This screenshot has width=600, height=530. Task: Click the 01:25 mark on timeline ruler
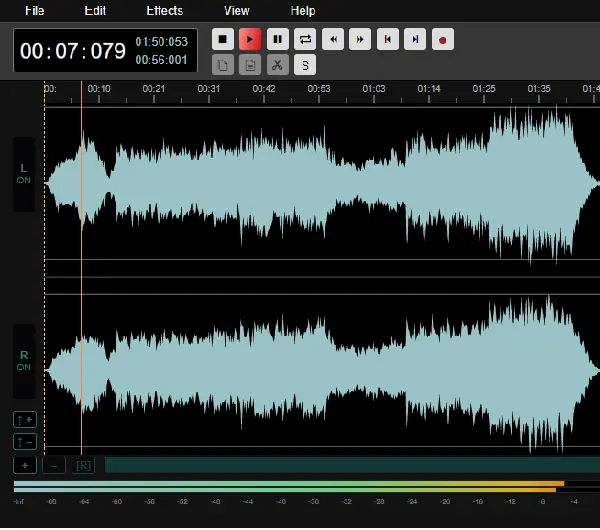[484, 89]
